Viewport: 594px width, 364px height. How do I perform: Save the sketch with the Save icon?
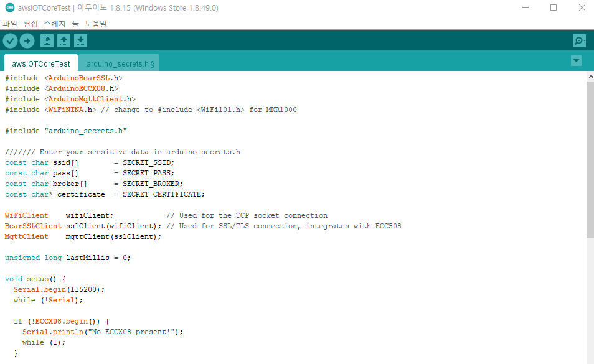(80, 41)
